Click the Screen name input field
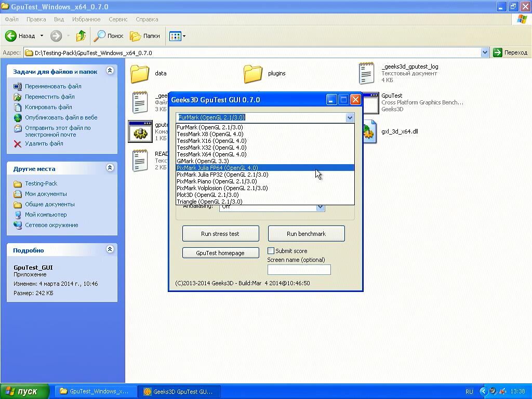The width and height of the screenshot is (532, 399). tap(299, 270)
